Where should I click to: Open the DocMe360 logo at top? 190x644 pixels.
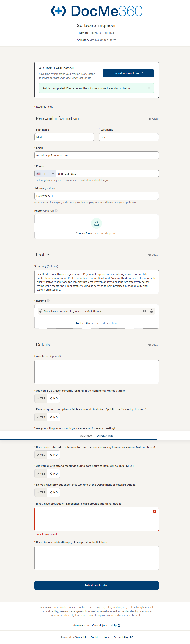click(x=97, y=11)
